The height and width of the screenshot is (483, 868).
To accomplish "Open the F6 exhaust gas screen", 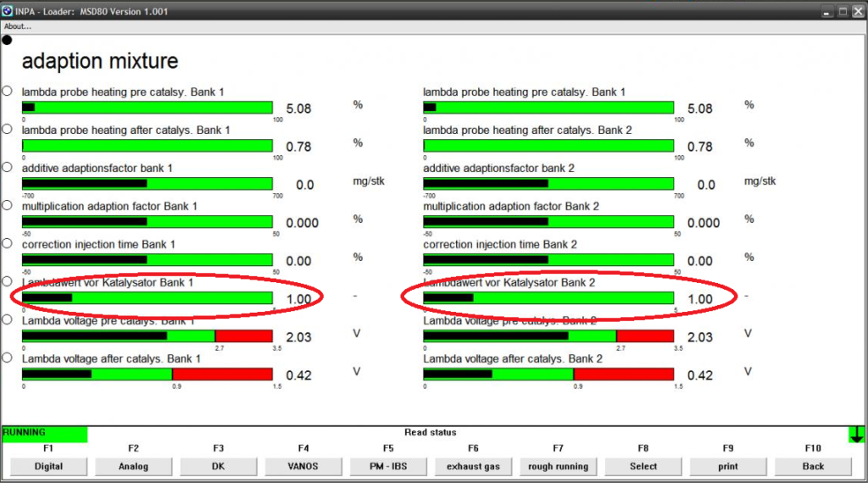I will [x=473, y=466].
